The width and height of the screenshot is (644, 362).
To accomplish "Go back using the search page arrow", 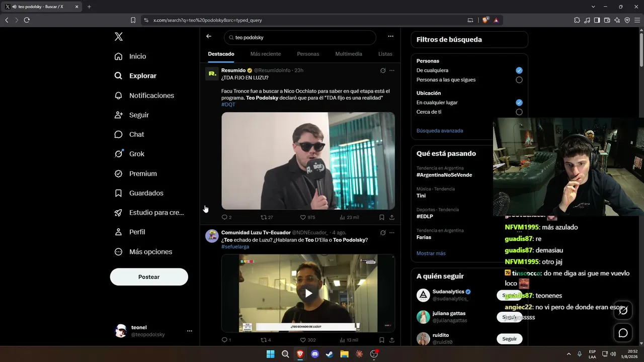I will tap(209, 36).
